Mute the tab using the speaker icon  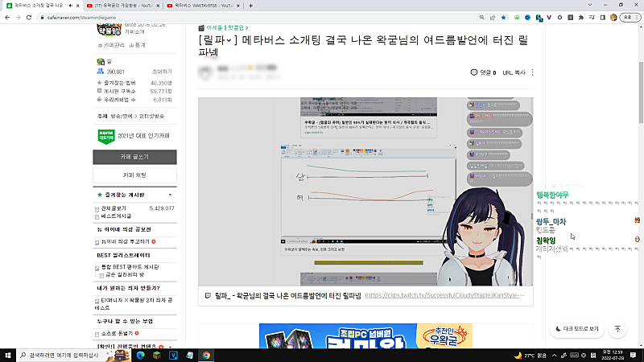click(71, 6)
